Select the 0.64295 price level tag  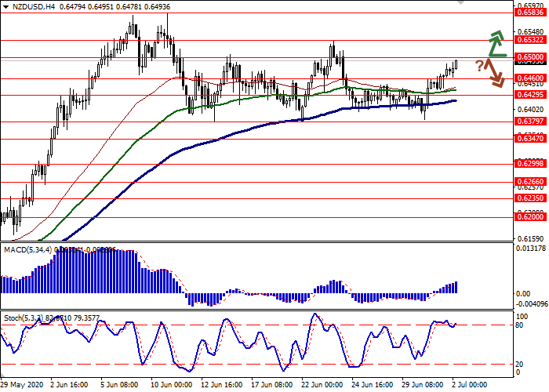(x=529, y=95)
